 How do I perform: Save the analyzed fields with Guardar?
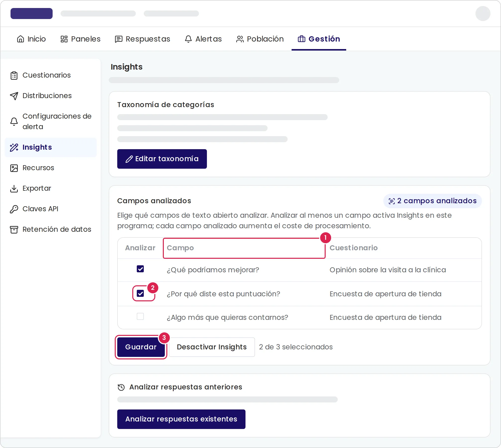click(x=141, y=347)
